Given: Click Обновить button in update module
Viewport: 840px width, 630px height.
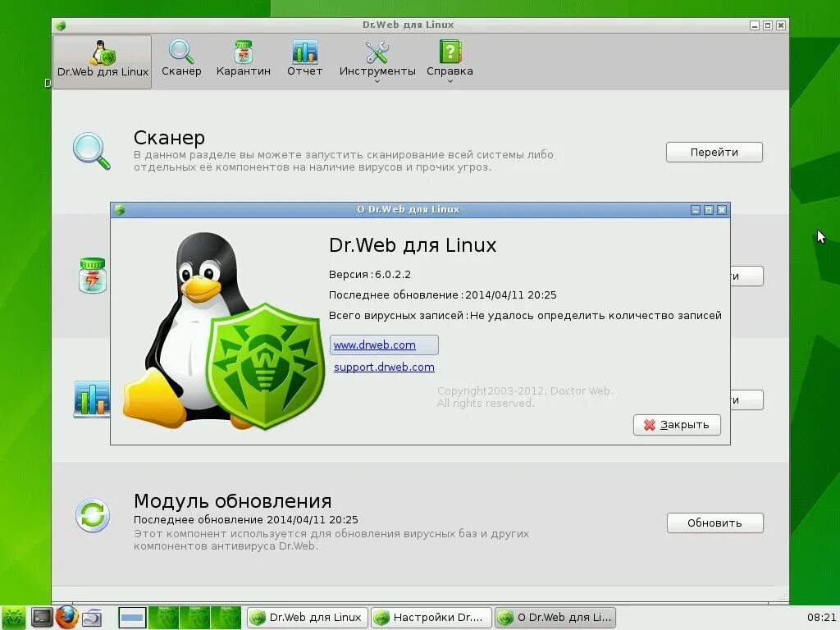Looking at the screenshot, I should tap(714, 523).
